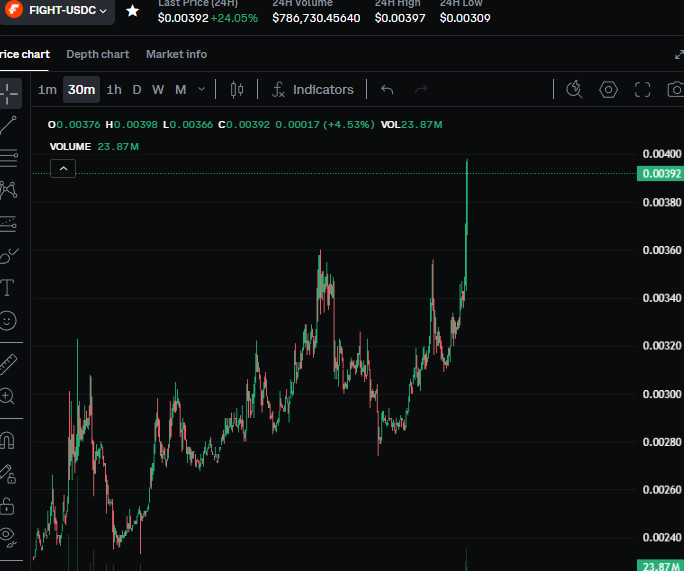684x571 pixels.
Task: Select the brush drawing tool
Action: coord(8,256)
